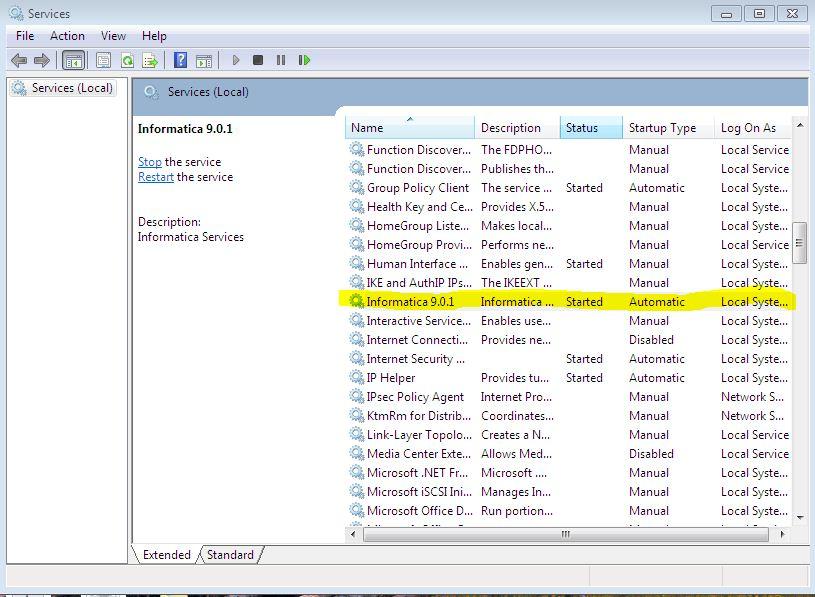Open the View menu

click(x=113, y=36)
